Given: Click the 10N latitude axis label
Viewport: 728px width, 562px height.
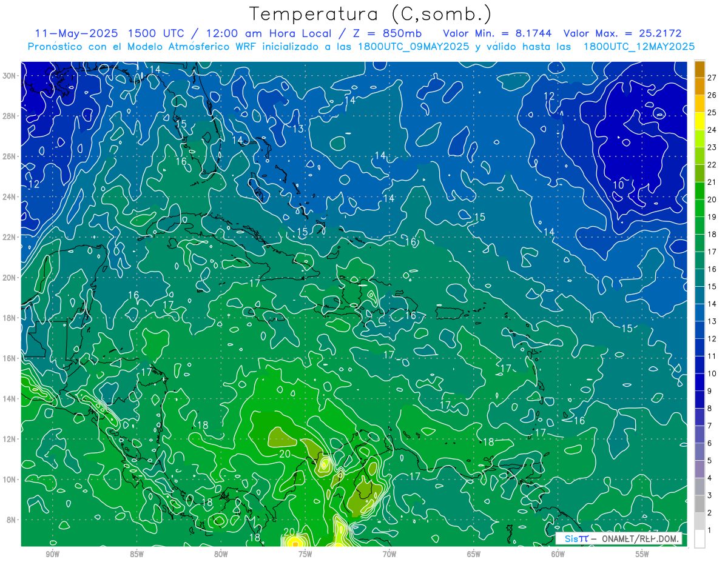Looking at the screenshot, I should pyautogui.click(x=10, y=480).
